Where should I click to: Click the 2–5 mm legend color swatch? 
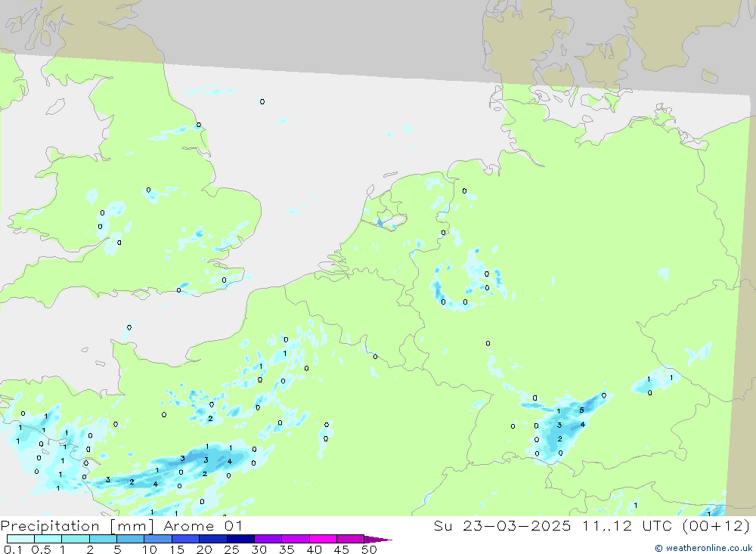103,539
